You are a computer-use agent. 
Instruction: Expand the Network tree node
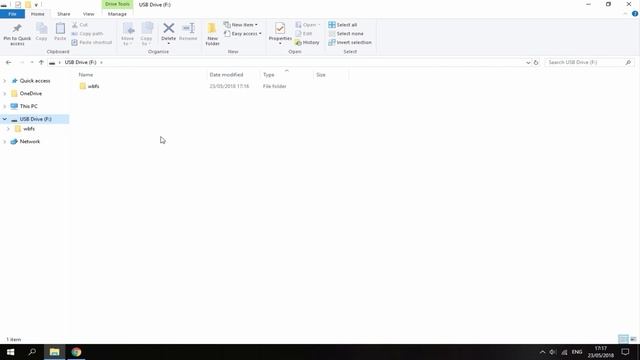point(5,142)
